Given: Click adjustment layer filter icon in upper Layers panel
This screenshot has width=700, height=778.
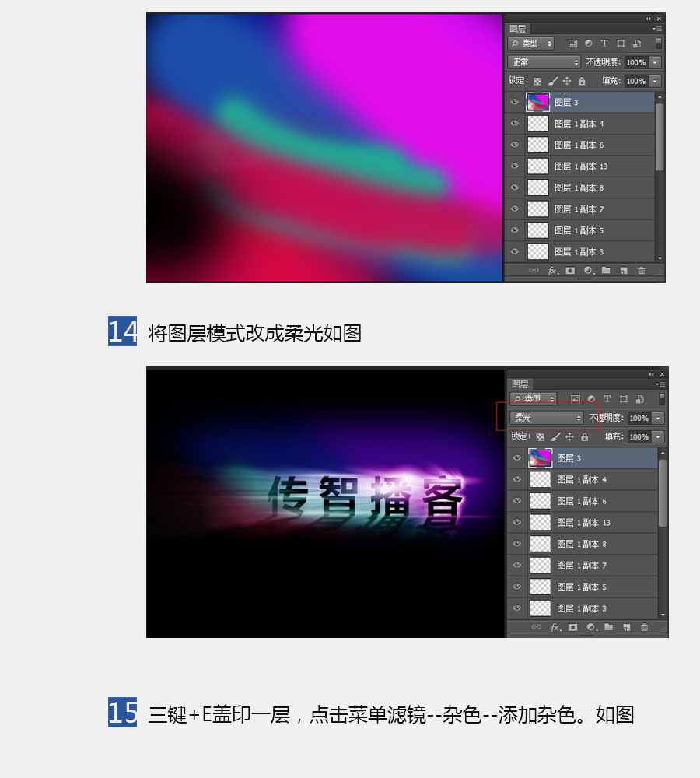Looking at the screenshot, I should (x=588, y=44).
